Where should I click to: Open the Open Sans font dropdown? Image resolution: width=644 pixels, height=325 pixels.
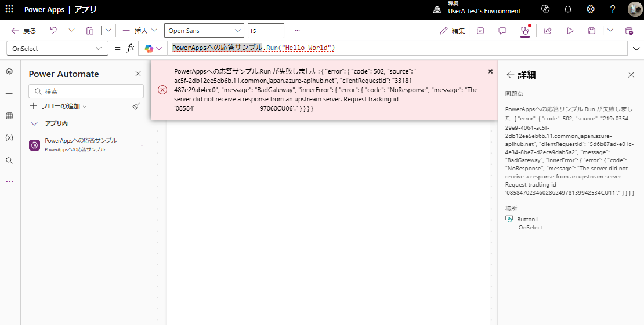coord(204,31)
